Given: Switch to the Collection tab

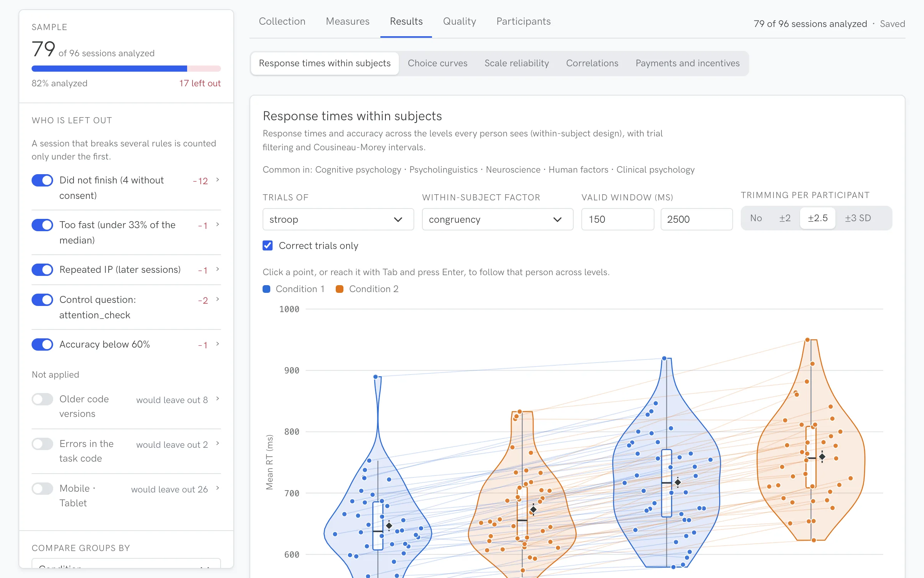Looking at the screenshot, I should [282, 21].
